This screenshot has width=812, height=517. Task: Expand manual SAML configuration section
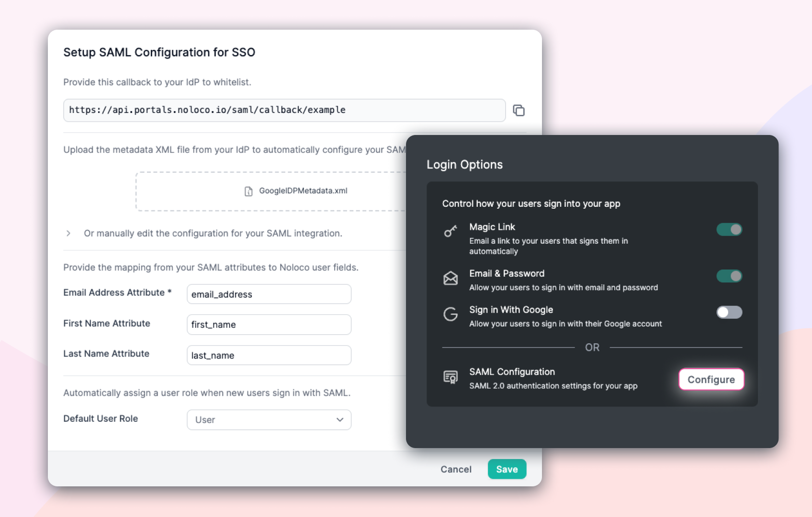point(68,233)
